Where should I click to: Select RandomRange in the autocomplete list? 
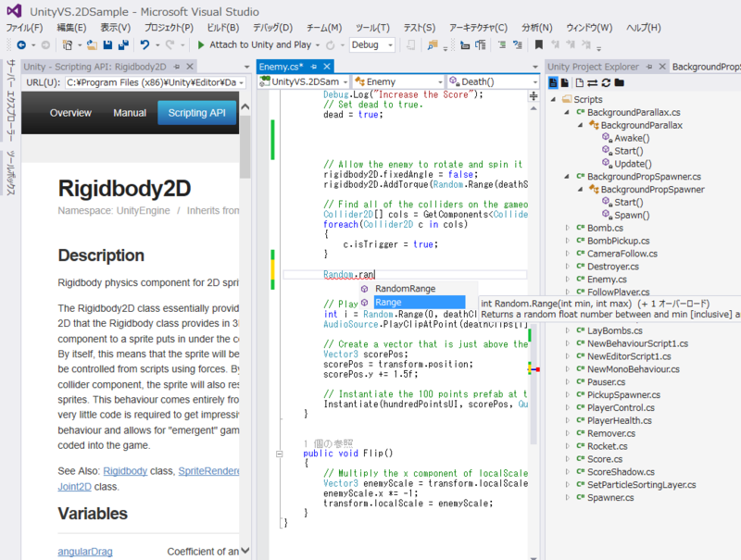[405, 289]
